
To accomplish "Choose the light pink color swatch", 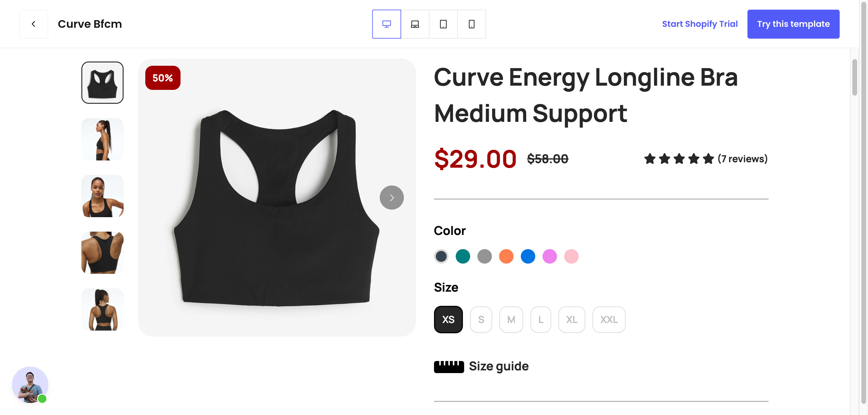I will coord(571,256).
